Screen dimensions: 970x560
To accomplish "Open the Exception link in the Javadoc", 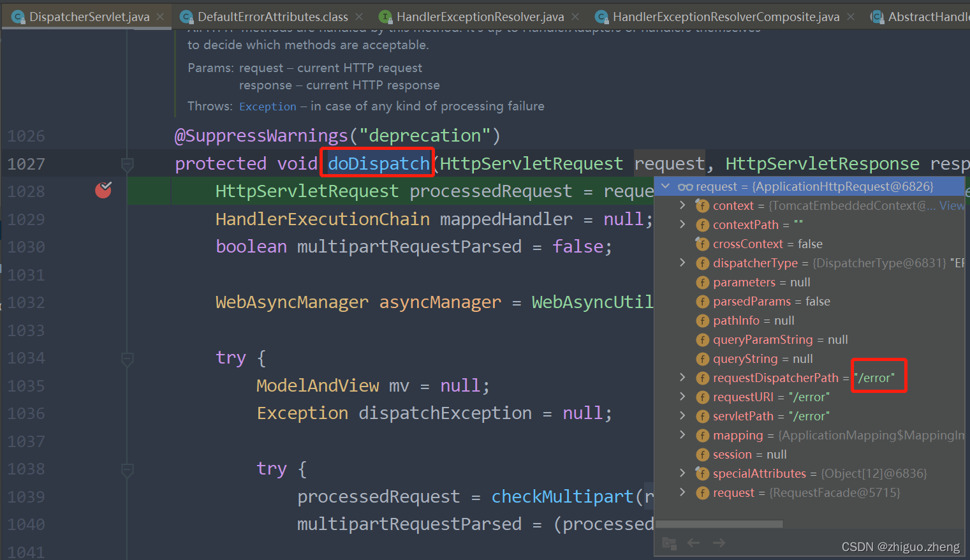I will (268, 107).
